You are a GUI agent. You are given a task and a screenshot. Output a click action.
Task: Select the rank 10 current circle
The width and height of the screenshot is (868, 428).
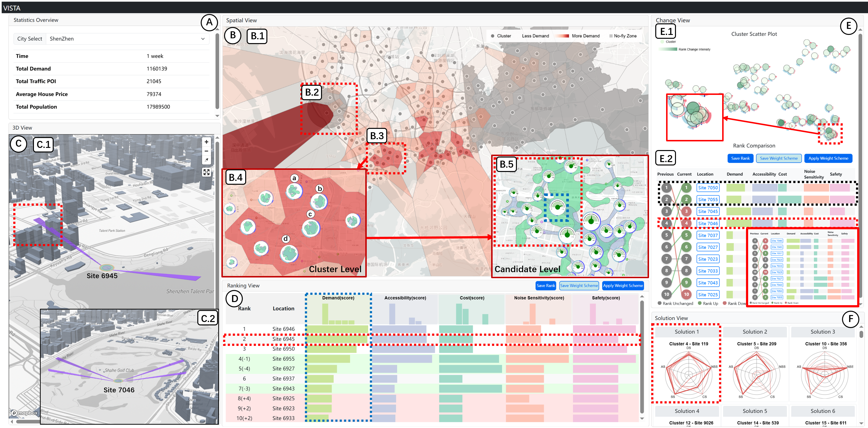686,294
